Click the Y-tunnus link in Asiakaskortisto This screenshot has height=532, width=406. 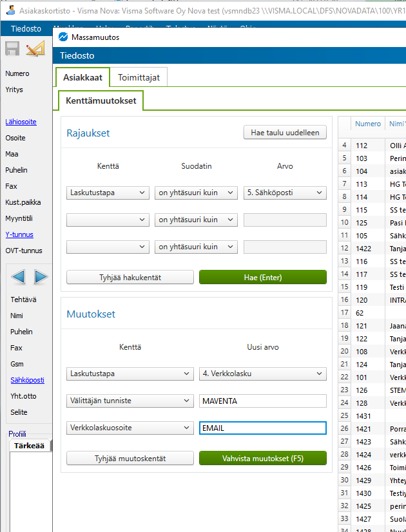coord(19,234)
